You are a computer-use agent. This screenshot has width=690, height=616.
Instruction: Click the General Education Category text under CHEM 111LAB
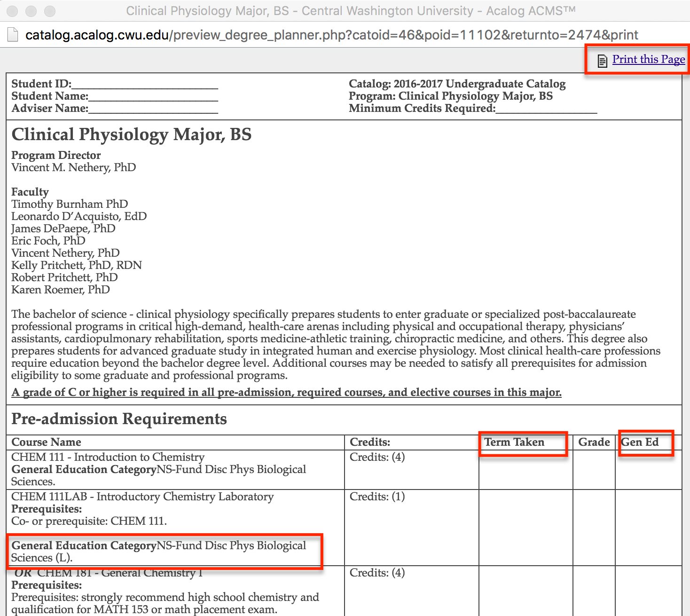click(x=158, y=552)
